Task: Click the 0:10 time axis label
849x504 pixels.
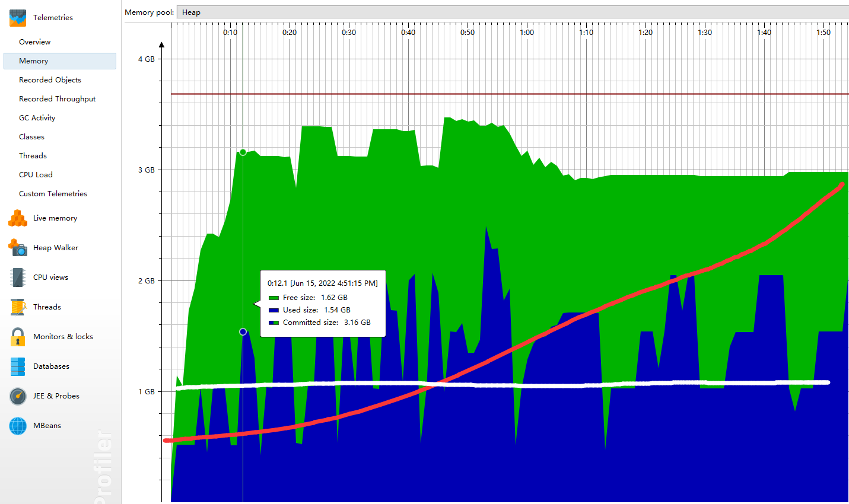Action: point(230,33)
